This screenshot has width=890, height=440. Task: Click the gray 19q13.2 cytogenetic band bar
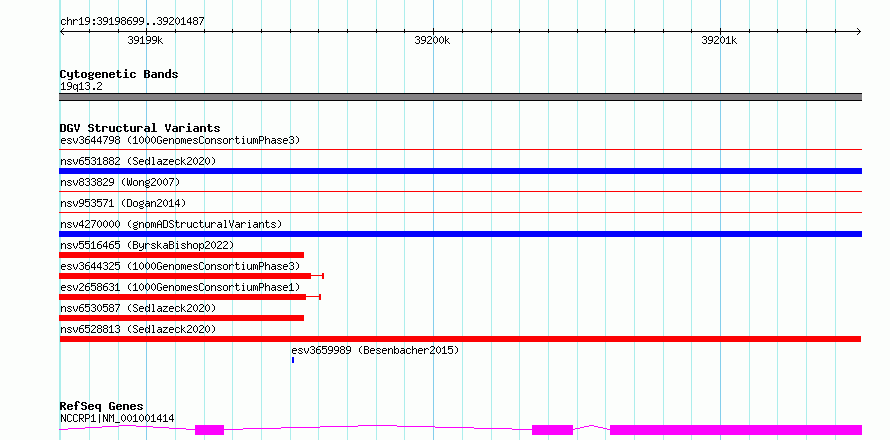tap(460, 97)
